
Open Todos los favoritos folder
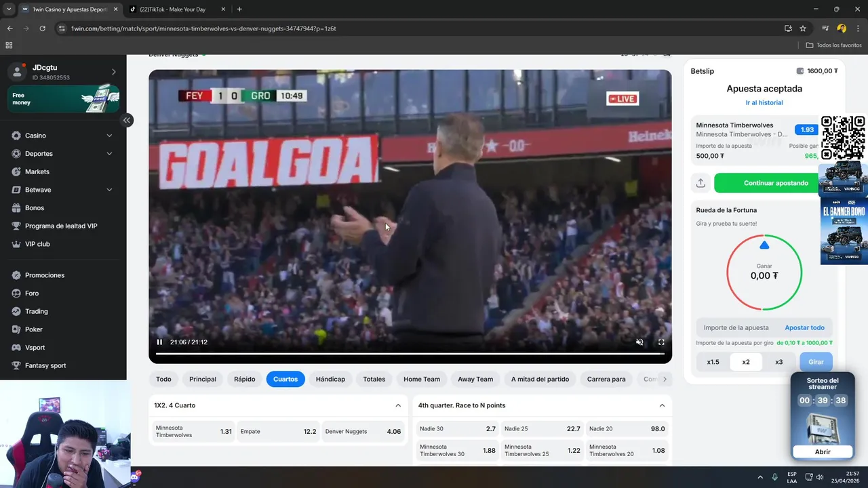pos(834,45)
